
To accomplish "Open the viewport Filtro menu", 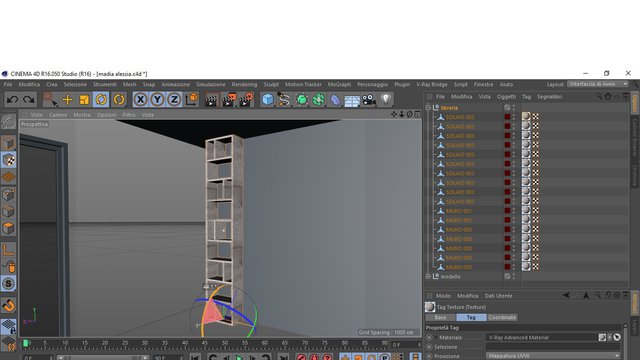I will pos(129,115).
